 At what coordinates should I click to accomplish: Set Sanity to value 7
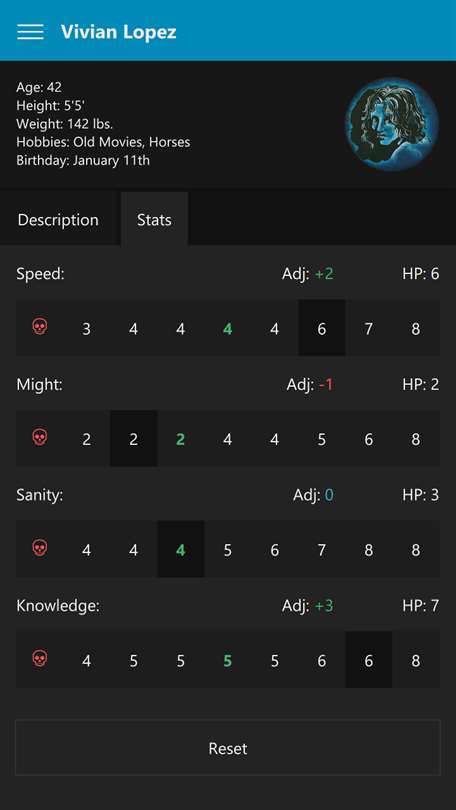[322, 549]
